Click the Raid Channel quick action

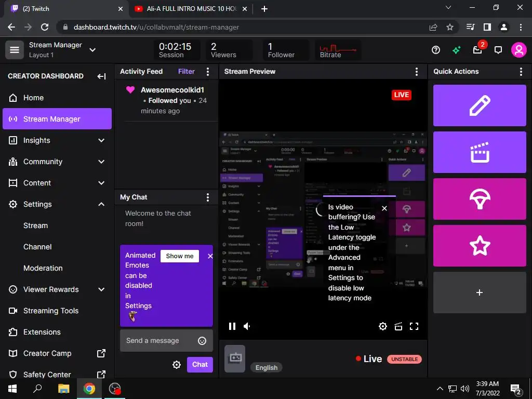pyautogui.click(x=480, y=199)
